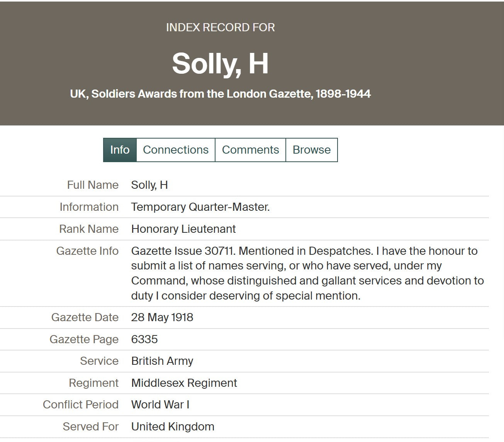Return to the Info tab

tap(119, 150)
